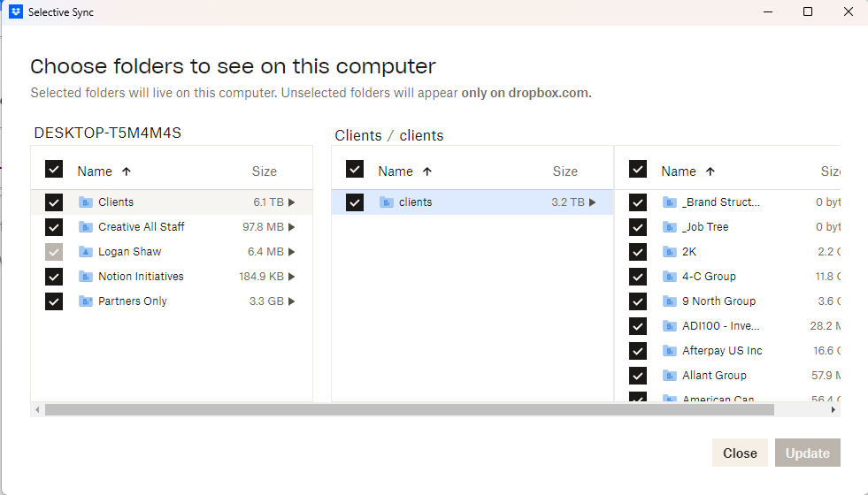
Task: Toggle select-all checkbox in middle column
Action: pyautogui.click(x=355, y=169)
